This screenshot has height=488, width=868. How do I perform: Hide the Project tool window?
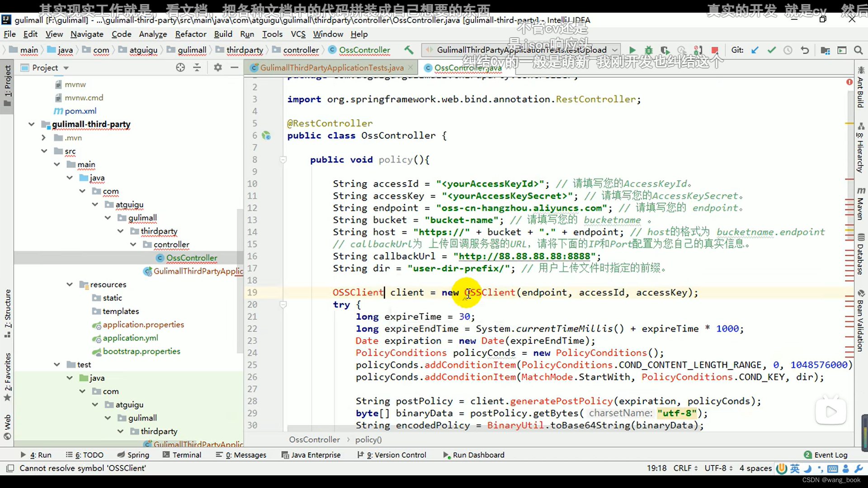[234, 67]
